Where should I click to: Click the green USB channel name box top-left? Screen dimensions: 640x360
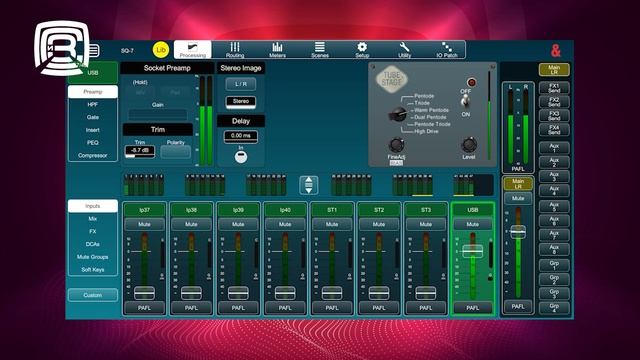(93, 73)
